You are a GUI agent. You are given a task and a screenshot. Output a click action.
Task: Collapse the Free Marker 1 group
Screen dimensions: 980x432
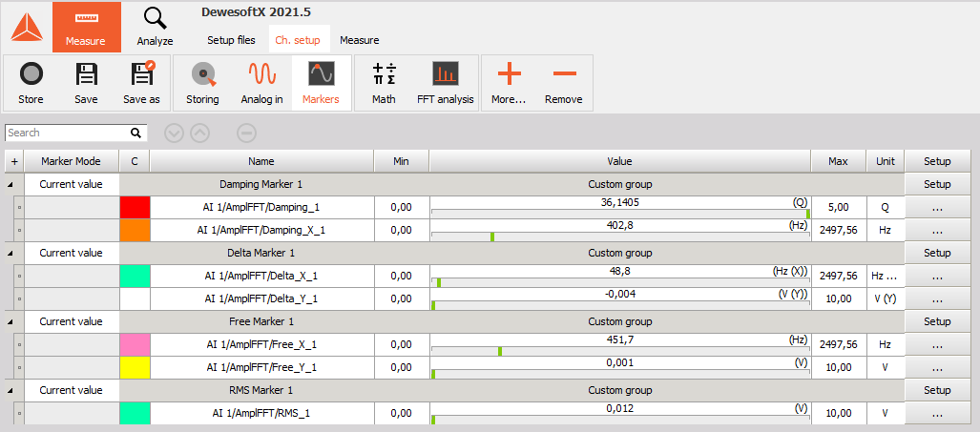(x=10, y=322)
